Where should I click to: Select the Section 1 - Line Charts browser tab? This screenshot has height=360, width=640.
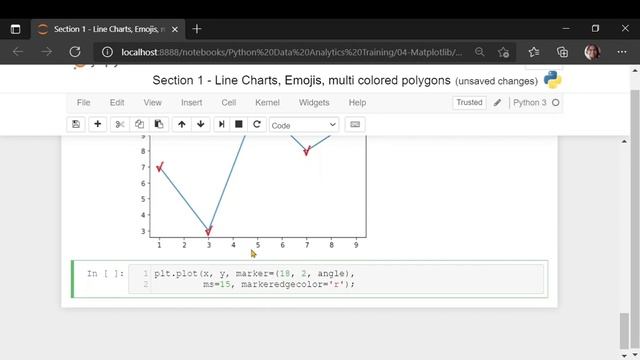[108, 29]
